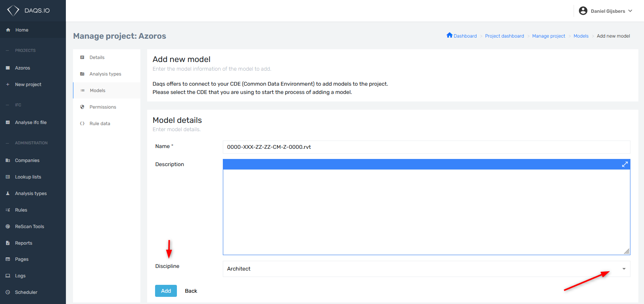This screenshot has width=644, height=304.
Task: Open the Permissions project menu item
Action: [107, 107]
